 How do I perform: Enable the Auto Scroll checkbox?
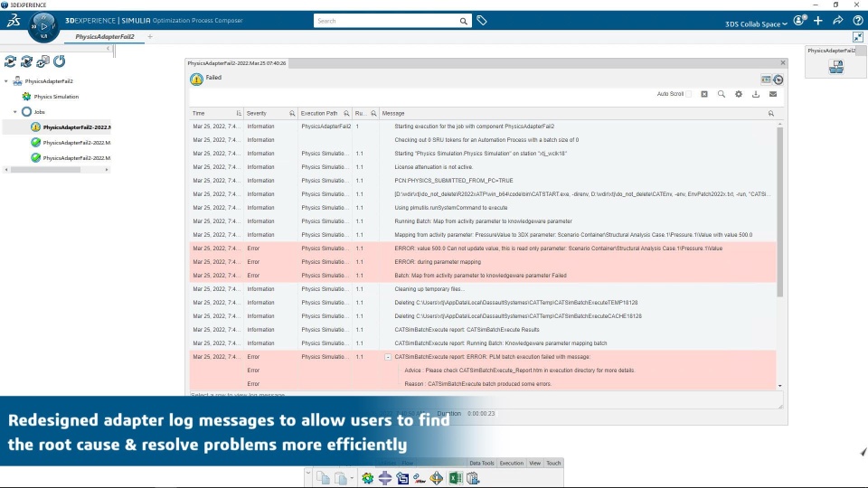689,94
